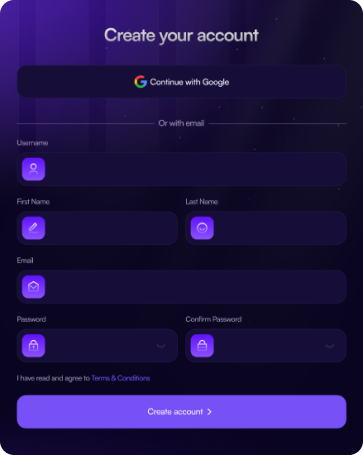This screenshot has width=363, height=455.
Task: Focus the Username input field
Action: 182,169
